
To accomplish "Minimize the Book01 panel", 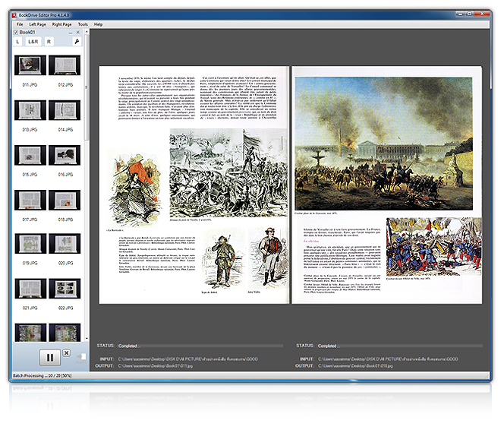I will 71,33.
